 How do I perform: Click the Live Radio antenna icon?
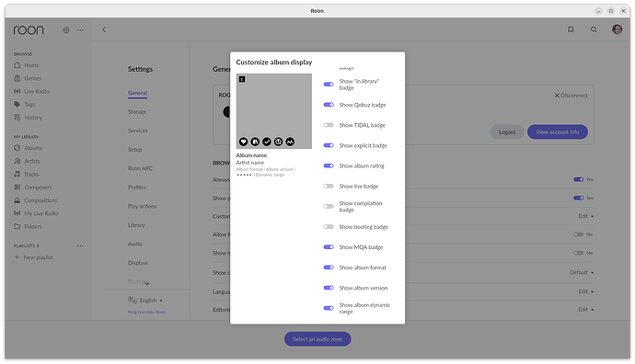(x=17, y=91)
